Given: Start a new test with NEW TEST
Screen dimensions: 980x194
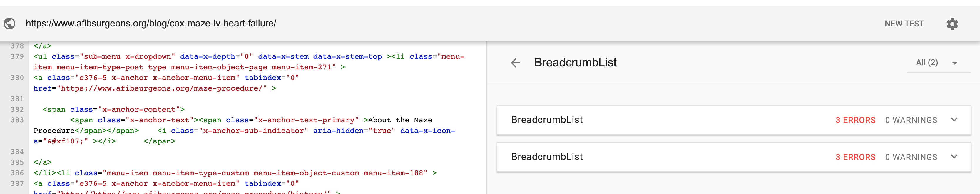Looking at the screenshot, I should click(904, 24).
